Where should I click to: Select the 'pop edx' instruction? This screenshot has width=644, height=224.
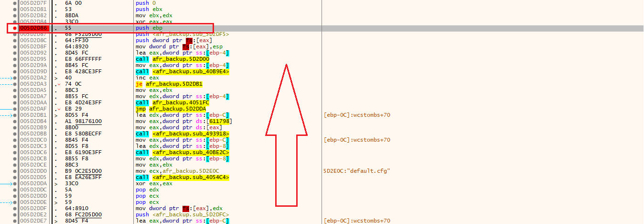pyautogui.click(x=147, y=190)
